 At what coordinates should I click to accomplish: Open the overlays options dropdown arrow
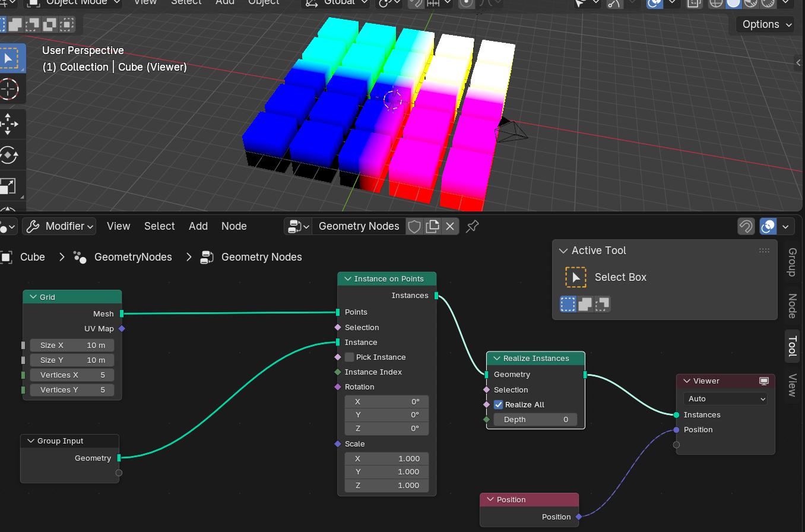click(785, 226)
